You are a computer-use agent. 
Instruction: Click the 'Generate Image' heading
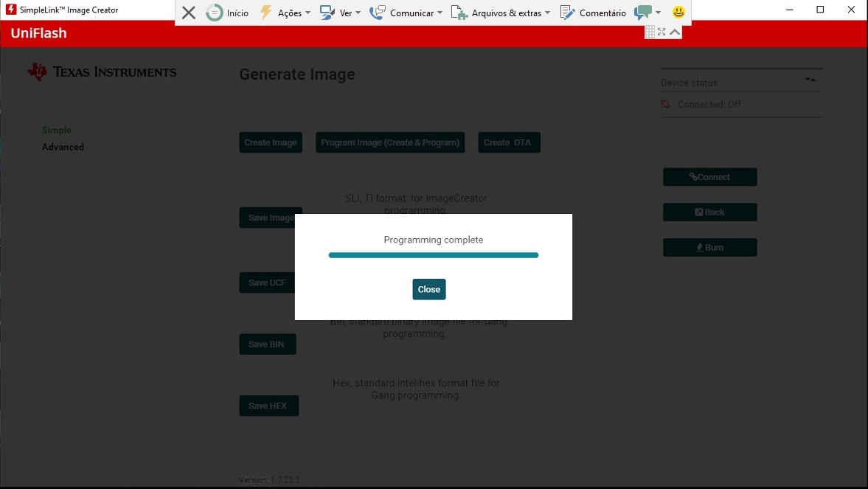click(297, 74)
